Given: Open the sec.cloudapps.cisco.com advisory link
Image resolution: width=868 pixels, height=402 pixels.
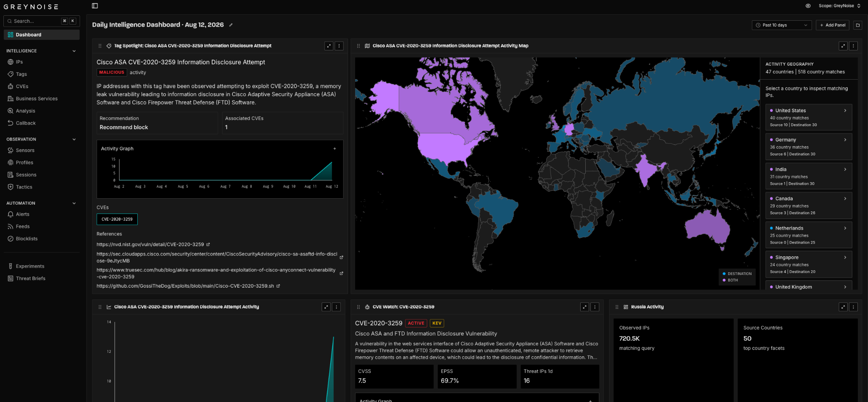Looking at the screenshot, I should click(x=220, y=258).
